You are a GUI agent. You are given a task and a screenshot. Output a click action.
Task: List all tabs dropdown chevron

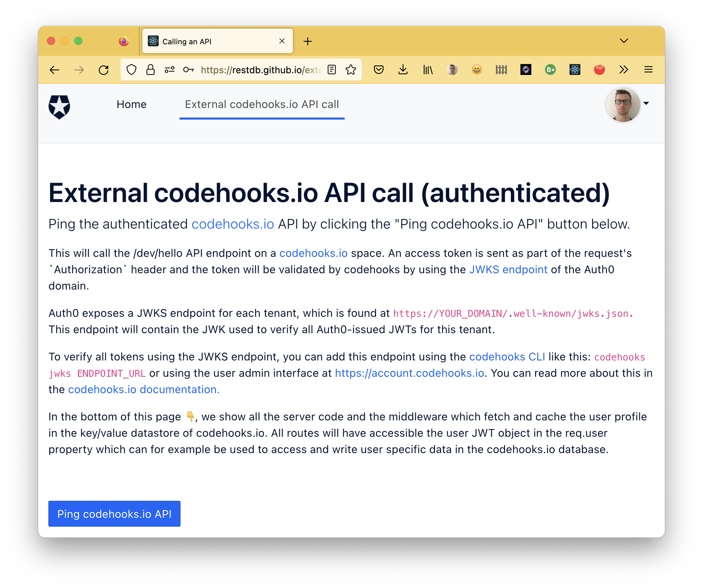click(x=624, y=41)
